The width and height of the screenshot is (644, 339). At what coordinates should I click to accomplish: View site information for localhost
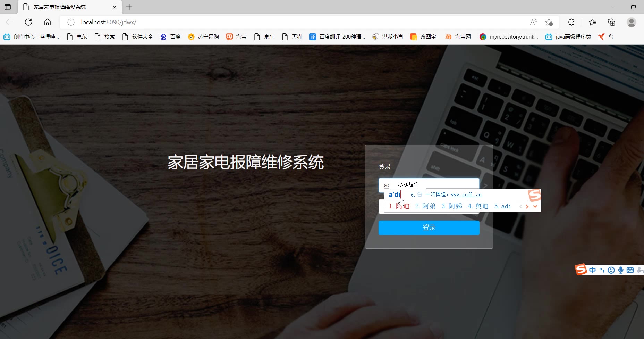click(x=71, y=22)
